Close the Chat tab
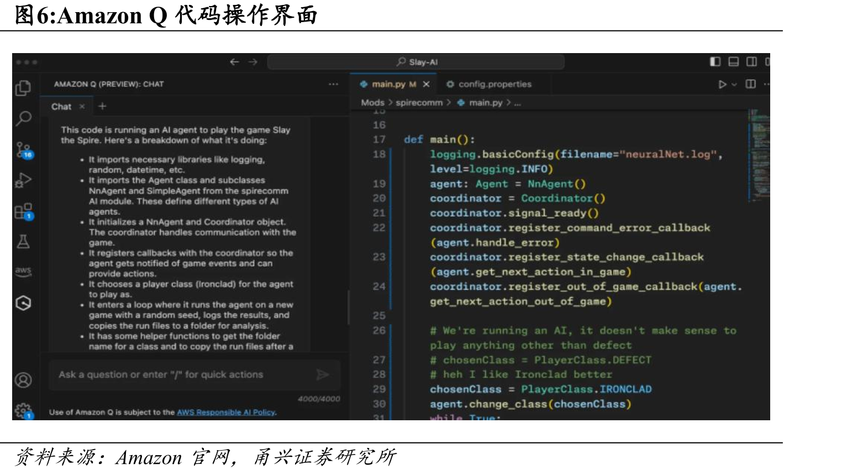The height and width of the screenshot is (475, 868). 82,106
